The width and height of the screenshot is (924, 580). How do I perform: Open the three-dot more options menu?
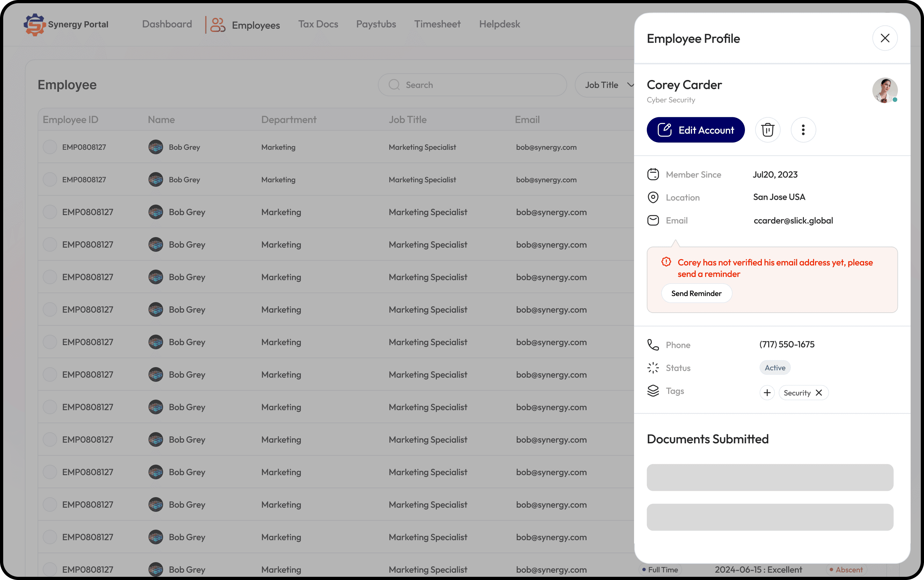click(x=803, y=130)
